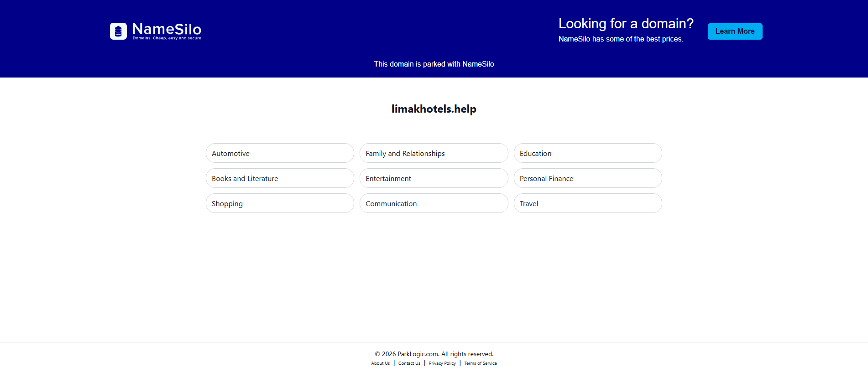Open the Communication category
The height and width of the screenshot is (373, 868).
[434, 203]
